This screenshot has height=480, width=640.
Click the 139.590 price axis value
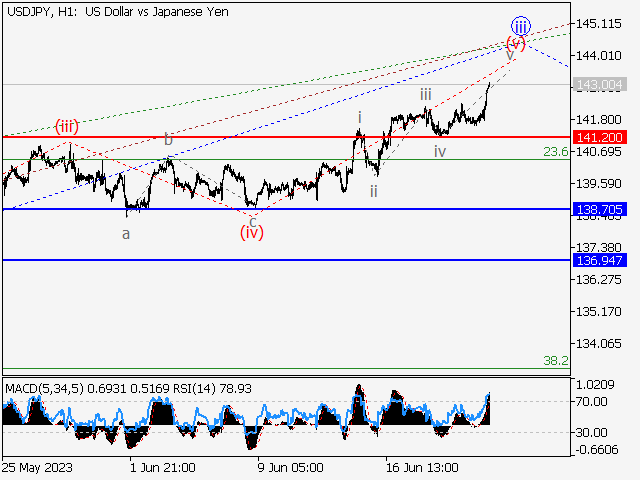[x=598, y=184]
